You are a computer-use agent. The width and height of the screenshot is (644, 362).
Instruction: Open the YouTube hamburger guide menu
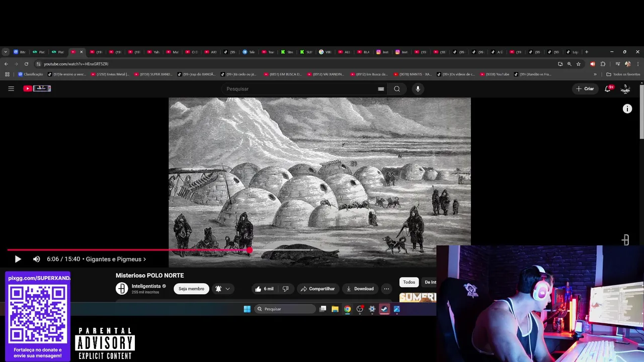[11, 88]
